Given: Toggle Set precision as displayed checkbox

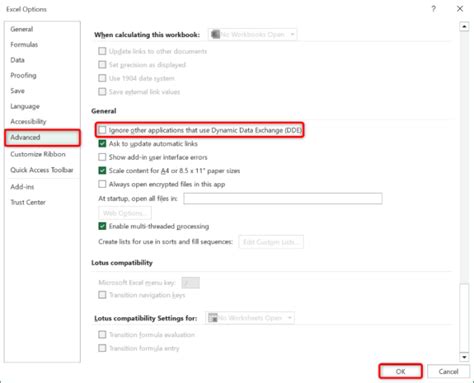Looking at the screenshot, I should point(102,65).
